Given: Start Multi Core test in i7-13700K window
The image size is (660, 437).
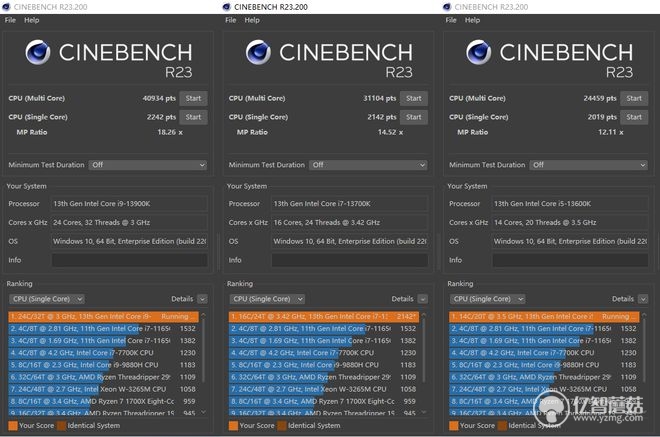Looking at the screenshot, I should 414,99.
